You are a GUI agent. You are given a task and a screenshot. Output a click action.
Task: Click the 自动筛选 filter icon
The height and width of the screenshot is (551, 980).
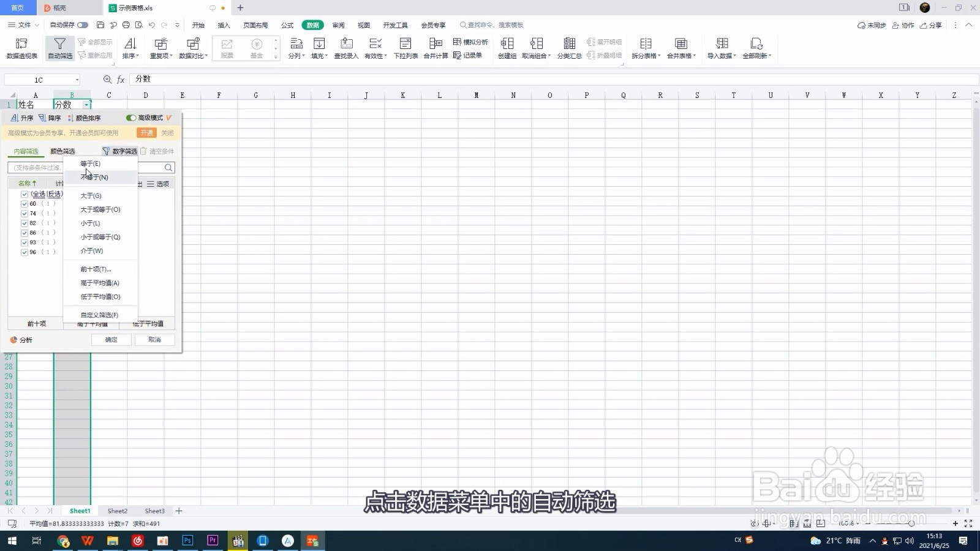pyautogui.click(x=59, y=43)
